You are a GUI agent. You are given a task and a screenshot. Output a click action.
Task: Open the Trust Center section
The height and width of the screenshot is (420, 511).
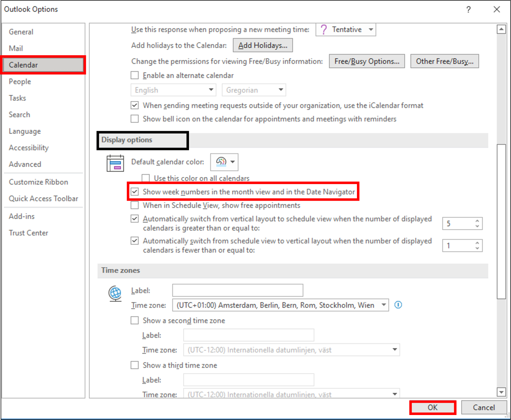point(28,233)
